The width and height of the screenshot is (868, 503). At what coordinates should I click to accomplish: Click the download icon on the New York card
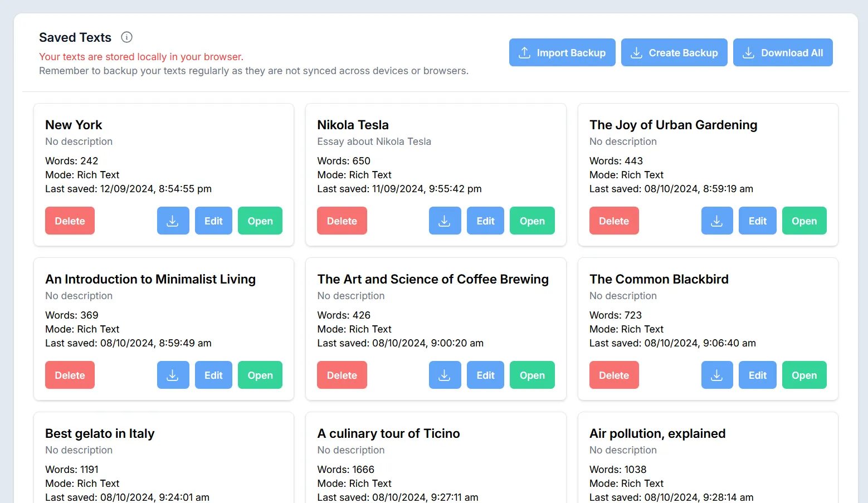[173, 221]
